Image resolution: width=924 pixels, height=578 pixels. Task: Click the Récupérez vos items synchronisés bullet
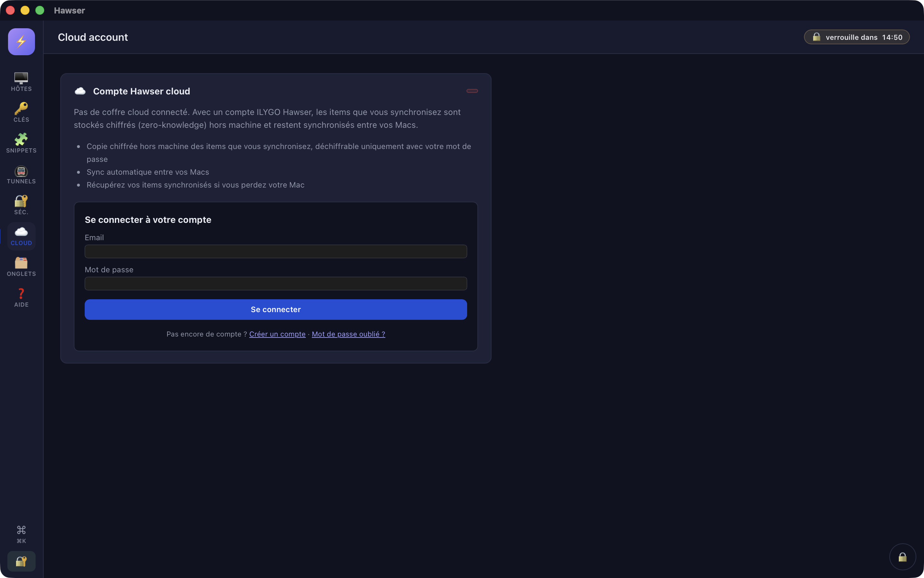pyautogui.click(x=195, y=185)
